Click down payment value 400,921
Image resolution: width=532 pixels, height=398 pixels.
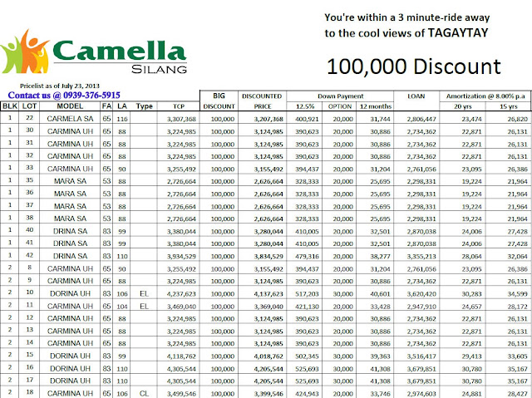[307, 119]
